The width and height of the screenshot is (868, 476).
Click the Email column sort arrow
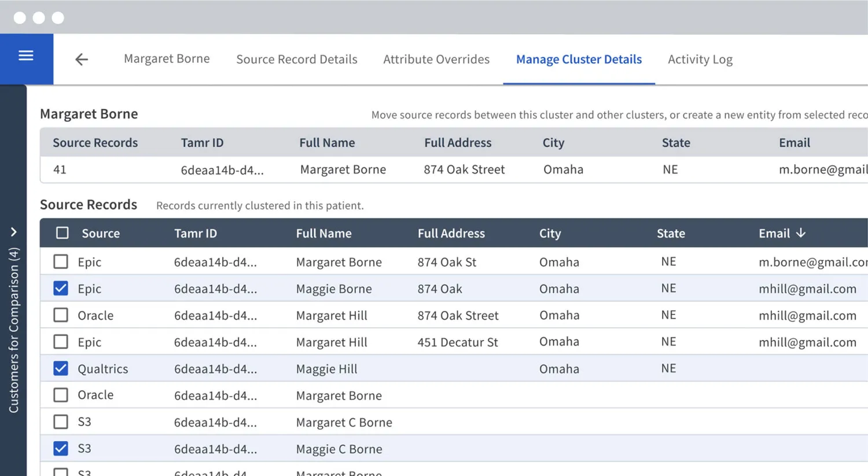(801, 233)
